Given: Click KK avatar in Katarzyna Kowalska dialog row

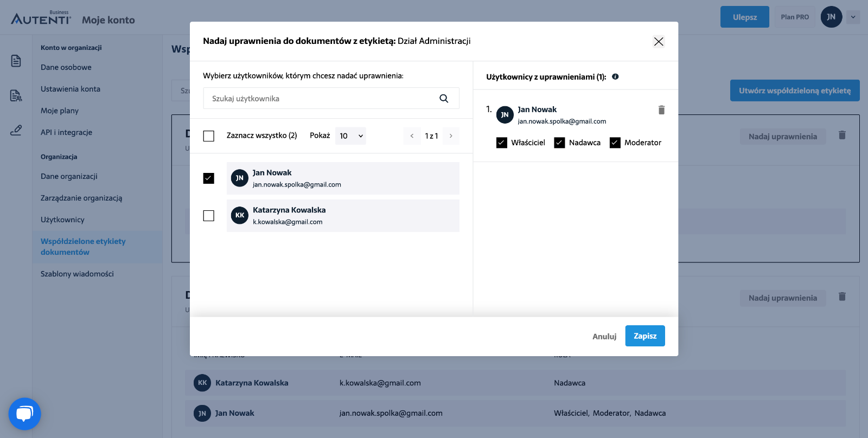Looking at the screenshot, I should [x=240, y=215].
